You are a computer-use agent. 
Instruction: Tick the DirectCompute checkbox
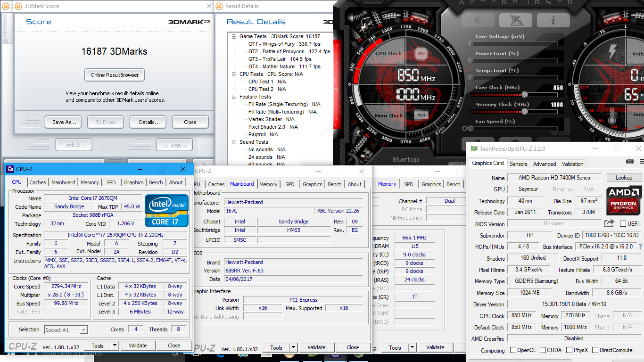(x=595, y=350)
